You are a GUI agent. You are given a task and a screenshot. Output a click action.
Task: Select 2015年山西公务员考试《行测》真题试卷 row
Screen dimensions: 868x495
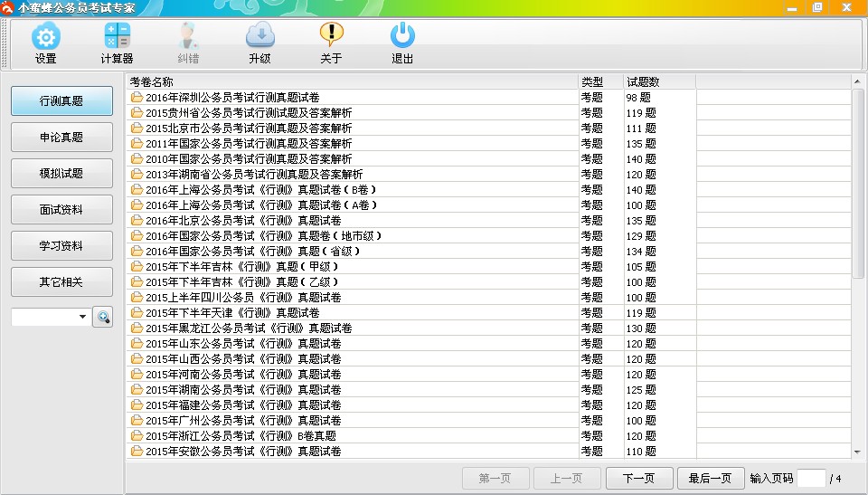coord(489,359)
